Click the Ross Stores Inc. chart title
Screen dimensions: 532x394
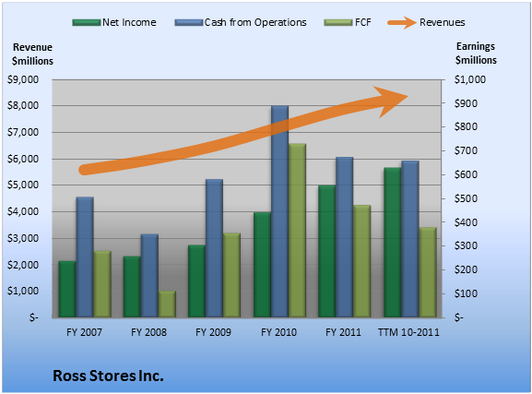(x=108, y=376)
